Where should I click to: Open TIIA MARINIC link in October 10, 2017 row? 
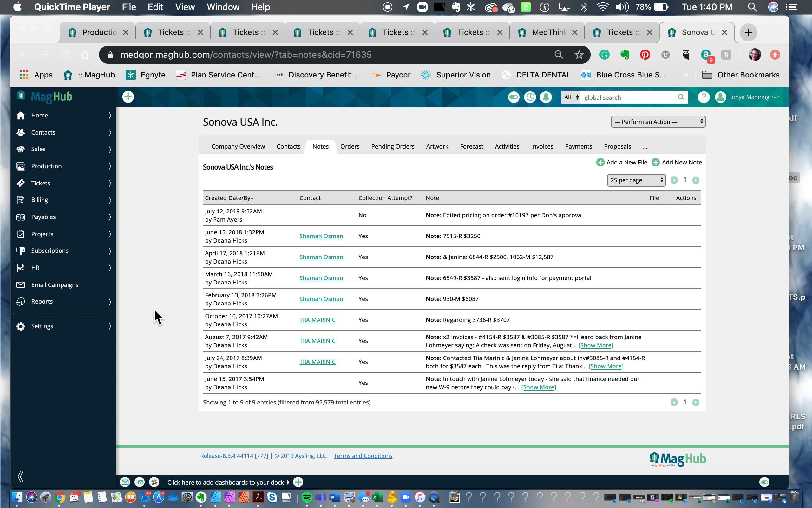pos(318,320)
